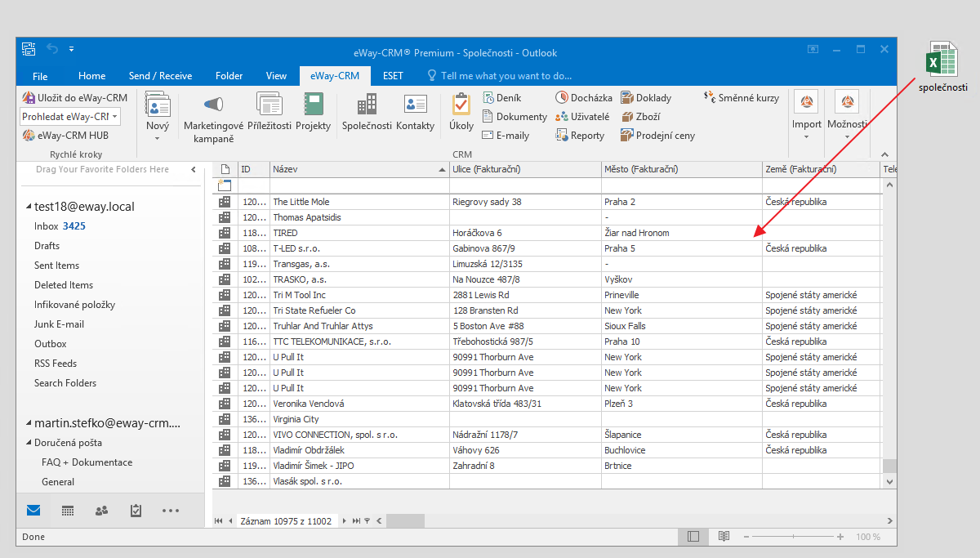Open Ribbon Display Options in title bar

coord(813,49)
